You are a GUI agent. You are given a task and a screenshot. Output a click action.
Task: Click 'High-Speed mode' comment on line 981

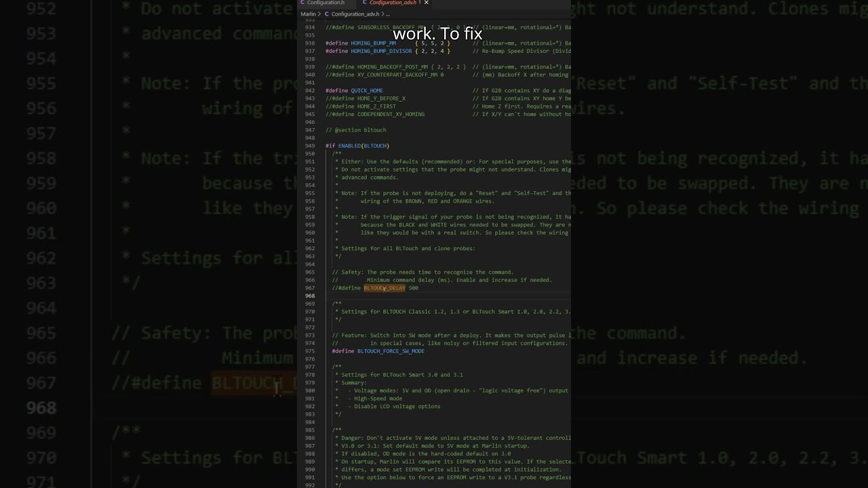(x=378, y=399)
